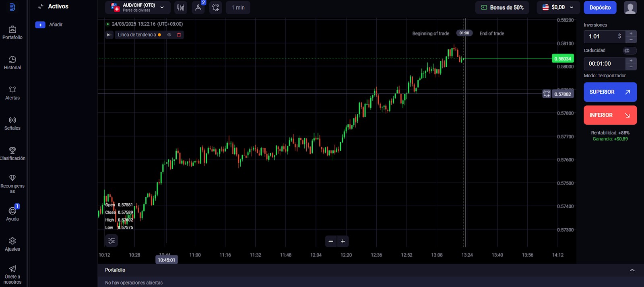Click the Añadir label in Activos panel
Screen dimensions: 644x287
tap(56, 25)
